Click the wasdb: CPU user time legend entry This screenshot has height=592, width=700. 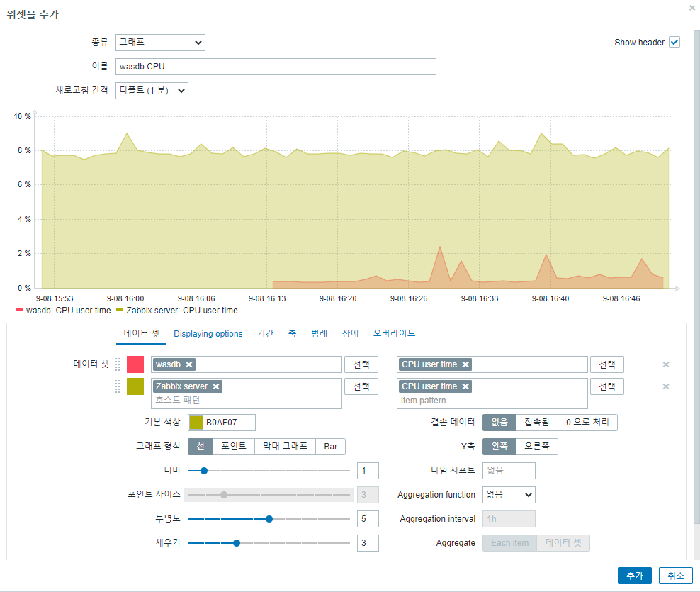click(63, 311)
